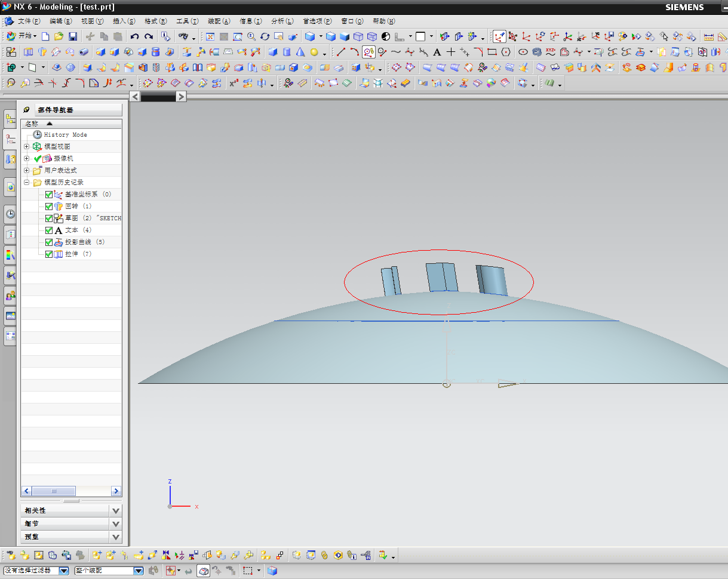Click the Sphere primitive icon
The height and width of the screenshot is (579, 728).
coord(314,52)
